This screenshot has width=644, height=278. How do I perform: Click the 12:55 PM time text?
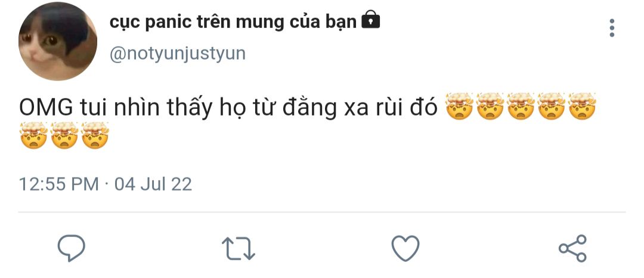point(58,184)
